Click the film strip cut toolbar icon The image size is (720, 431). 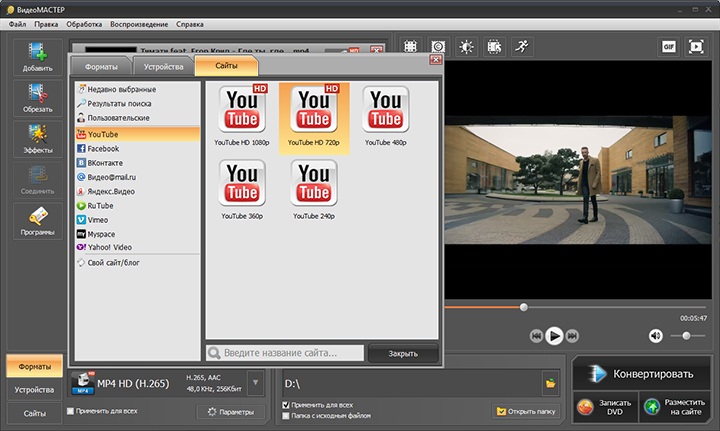click(x=495, y=46)
